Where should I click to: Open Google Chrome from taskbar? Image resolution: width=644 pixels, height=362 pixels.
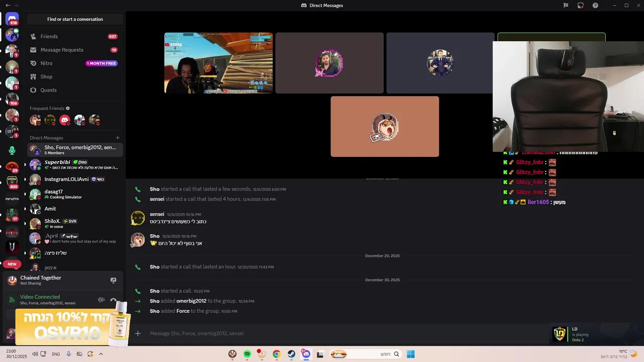coord(276,354)
